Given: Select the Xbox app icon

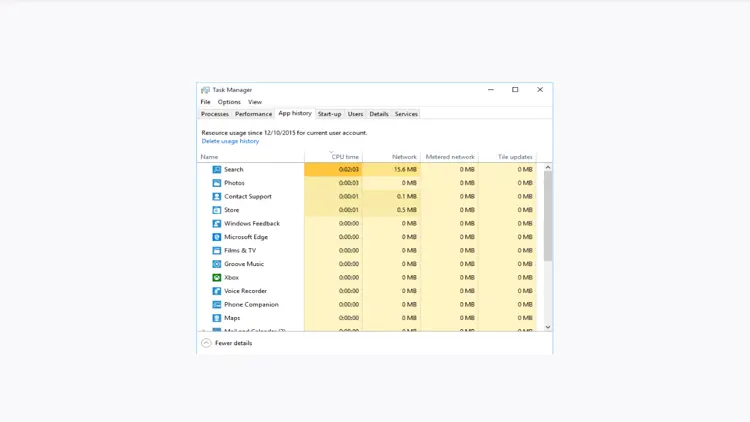Looking at the screenshot, I should (216, 278).
